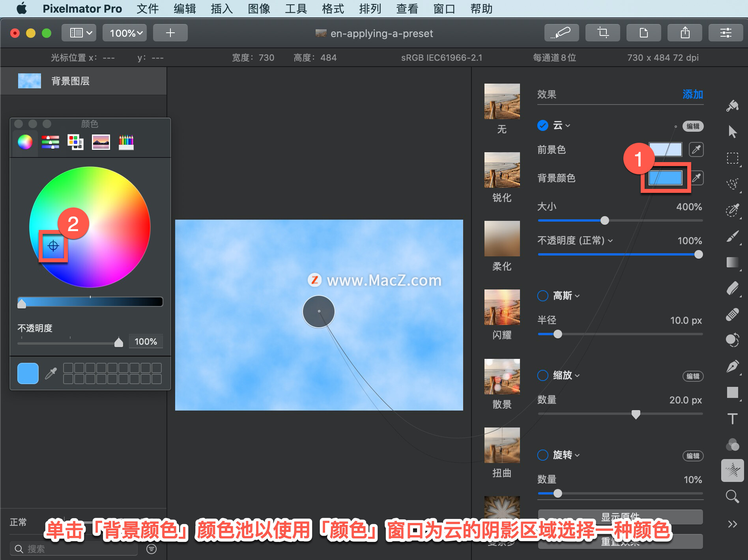The image size is (748, 560).
Task: Select the Zoom magnifier tool
Action: pos(733,497)
